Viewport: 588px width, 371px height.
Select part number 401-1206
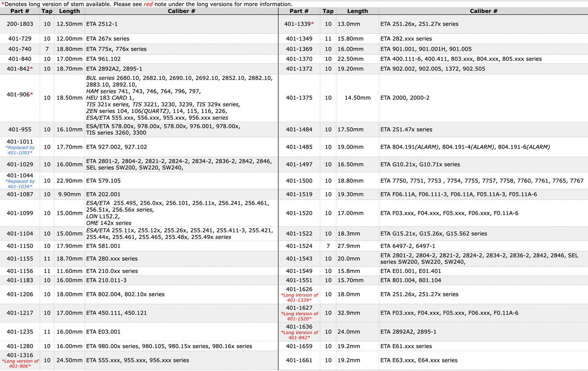20,294
